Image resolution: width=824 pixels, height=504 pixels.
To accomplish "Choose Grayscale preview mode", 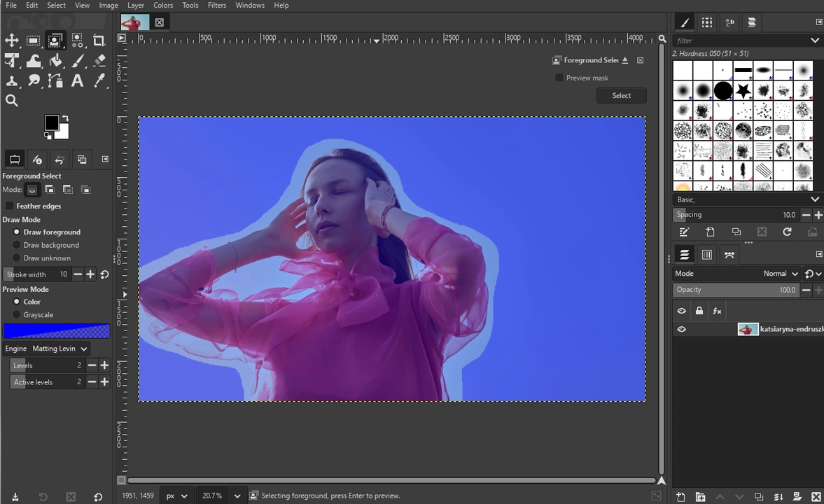I will pos(16,315).
